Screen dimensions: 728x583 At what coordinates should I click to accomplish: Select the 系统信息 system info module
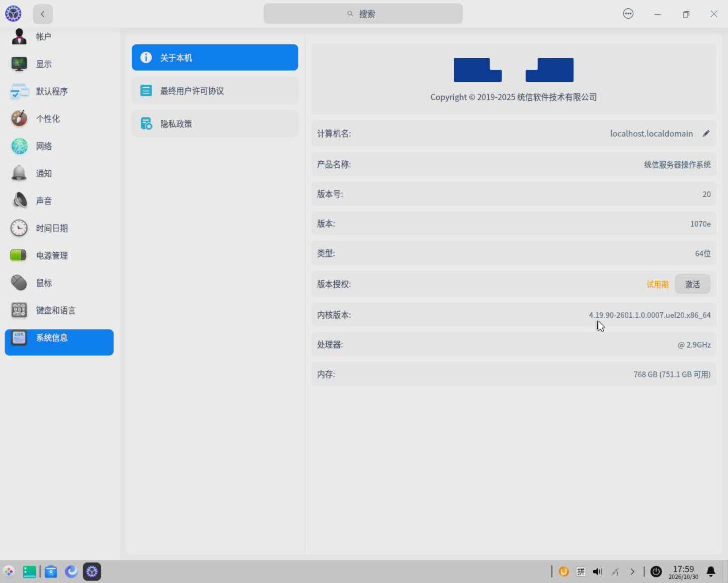pos(59,342)
